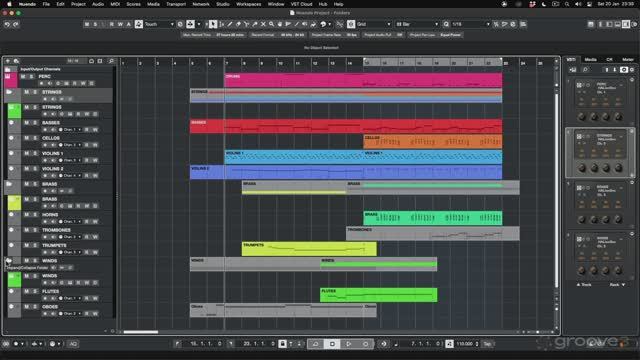Image resolution: width=640 pixels, height=360 pixels.
Task: Switch to the Meter tab in right panel
Action: click(x=628, y=60)
